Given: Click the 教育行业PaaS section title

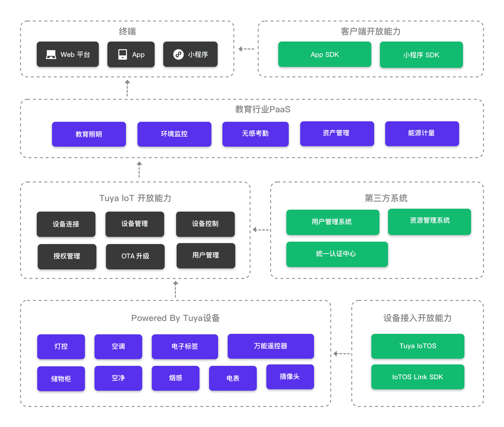Looking at the screenshot, I should click(263, 109).
